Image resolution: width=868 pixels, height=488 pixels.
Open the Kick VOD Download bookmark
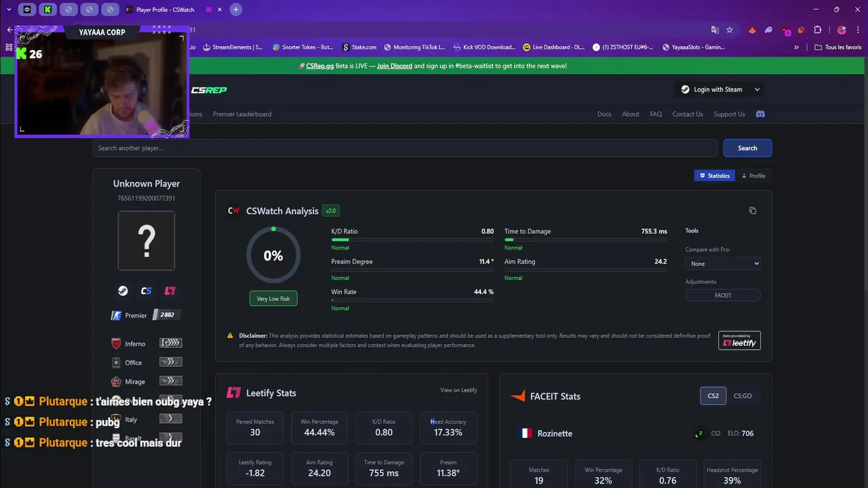(484, 47)
